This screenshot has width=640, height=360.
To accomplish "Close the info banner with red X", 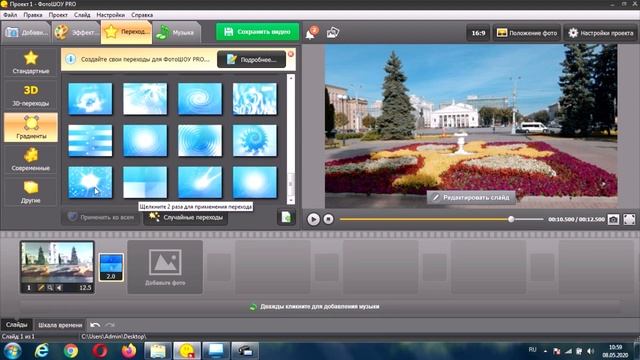I will (291, 54).
